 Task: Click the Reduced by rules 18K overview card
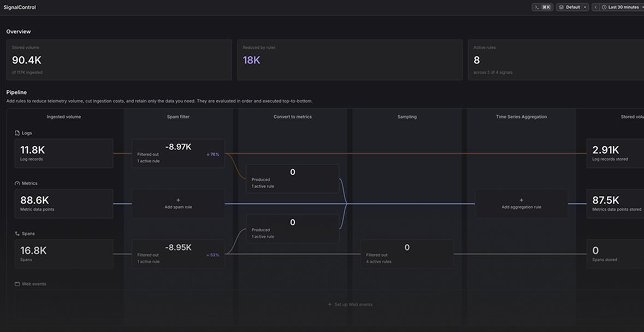[350, 60]
